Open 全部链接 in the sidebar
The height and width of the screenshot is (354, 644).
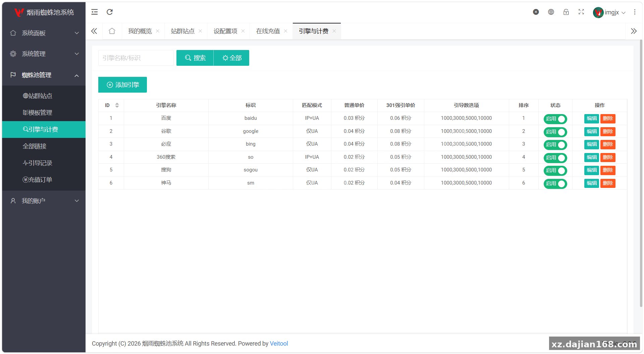[x=44, y=146]
